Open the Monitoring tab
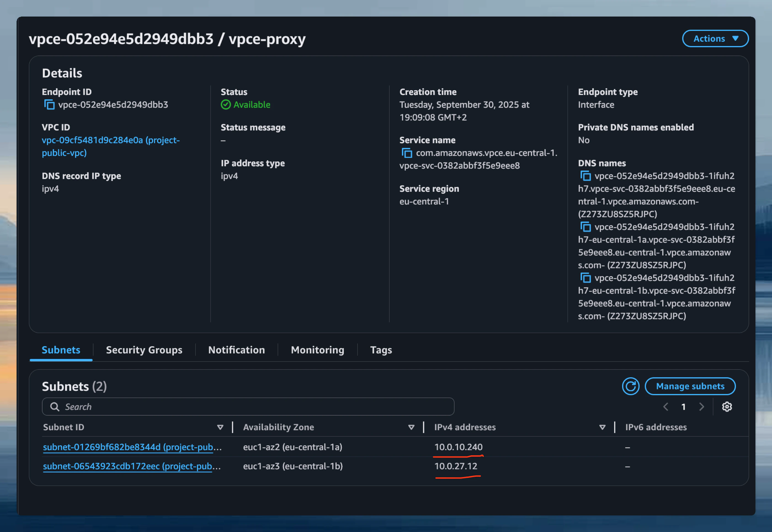The height and width of the screenshot is (532, 772). point(317,350)
